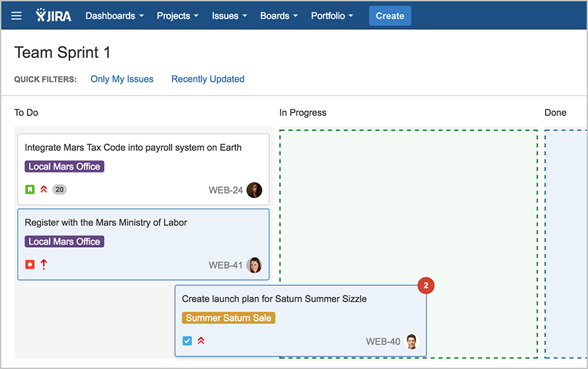This screenshot has width=588, height=369.
Task: Click the orange Summer Saturn Sale epic label
Action: [228, 318]
